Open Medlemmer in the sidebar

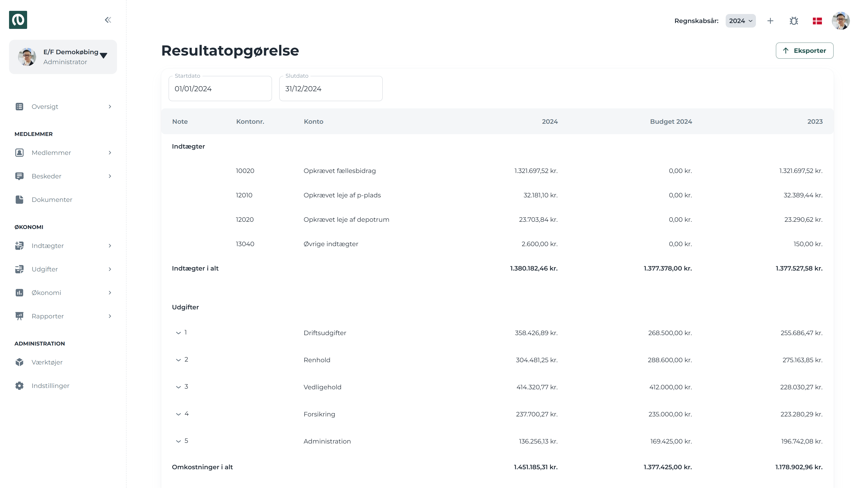63,153
